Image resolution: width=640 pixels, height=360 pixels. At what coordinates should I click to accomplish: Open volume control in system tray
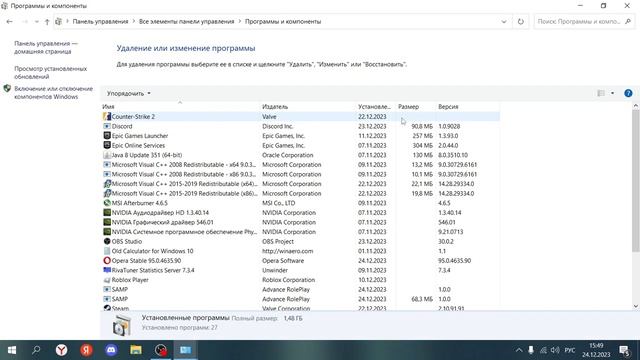coord(555,350)
